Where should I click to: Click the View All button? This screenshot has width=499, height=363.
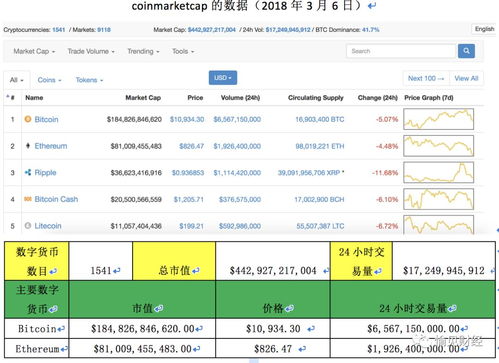(x=466, y=78)
